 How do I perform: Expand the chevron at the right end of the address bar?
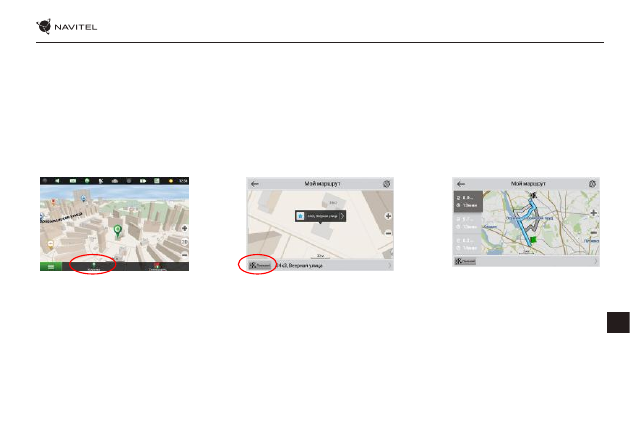389,265
